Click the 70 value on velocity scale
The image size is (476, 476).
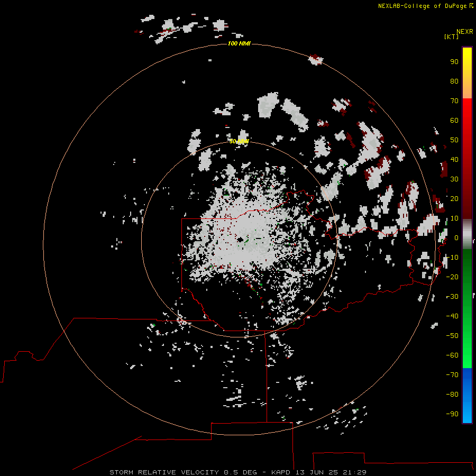[454, 101]
